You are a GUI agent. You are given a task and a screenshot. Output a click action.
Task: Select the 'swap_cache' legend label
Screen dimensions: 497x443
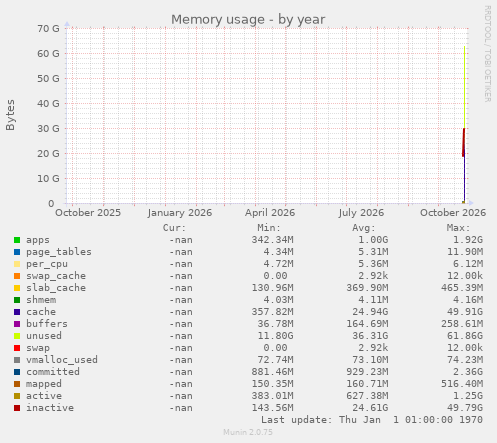point(56,276)
